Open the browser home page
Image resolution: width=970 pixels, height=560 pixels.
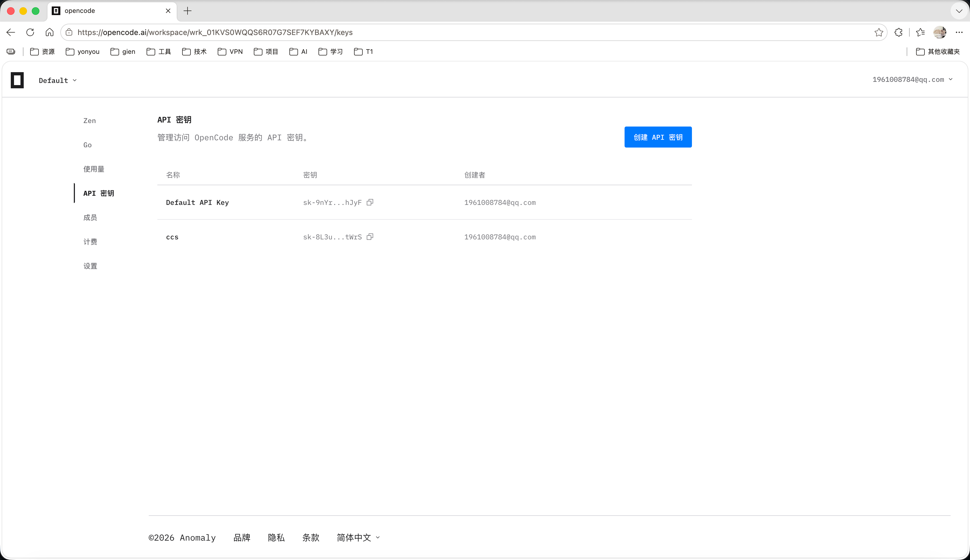(49, 32)
